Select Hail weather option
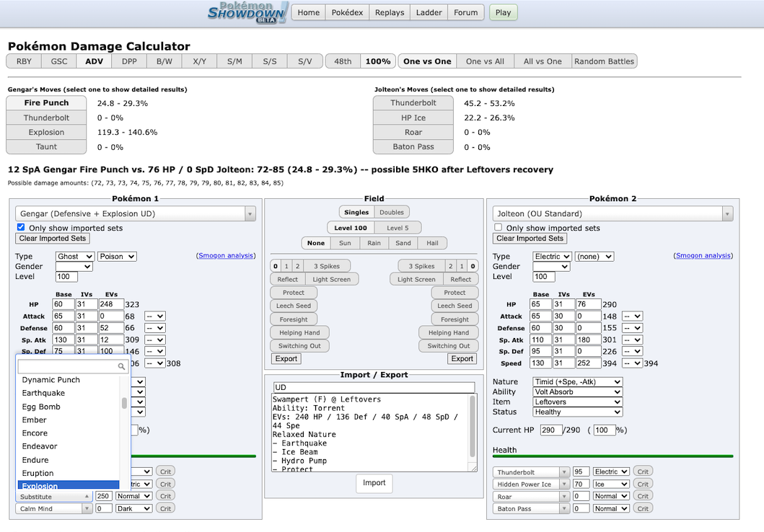Viewport: 764px width, 532px height. [x=432, y=243]
